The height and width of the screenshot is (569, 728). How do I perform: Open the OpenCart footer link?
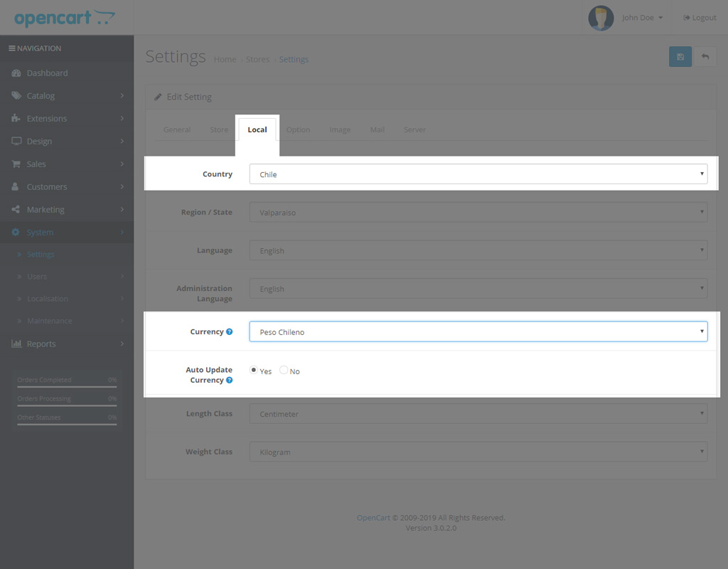pos(373,518)
